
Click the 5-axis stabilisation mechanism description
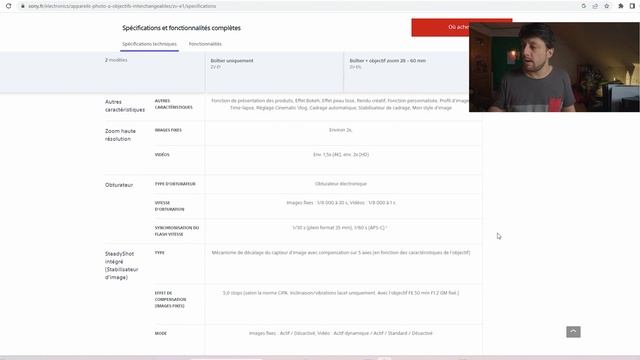pos(341,253)
